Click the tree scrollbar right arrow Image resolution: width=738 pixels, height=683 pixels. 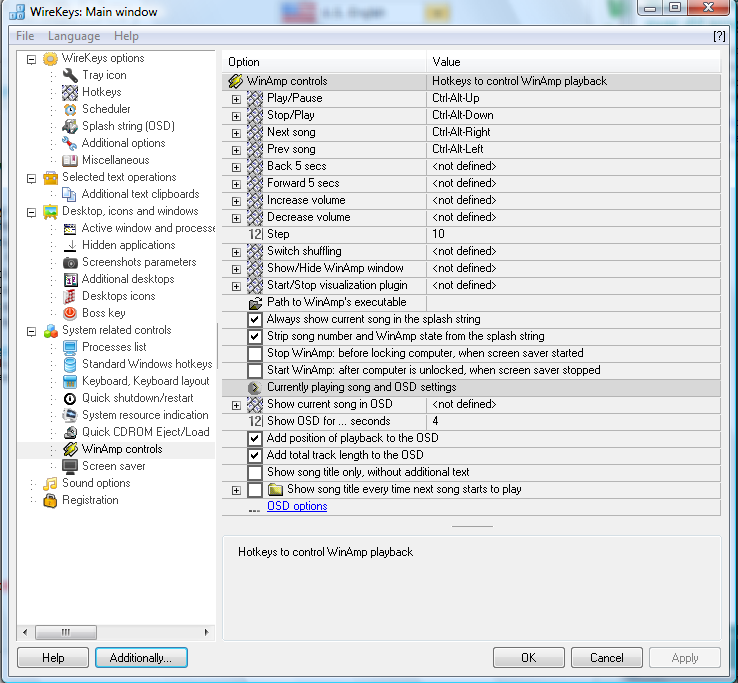[206, 632]
